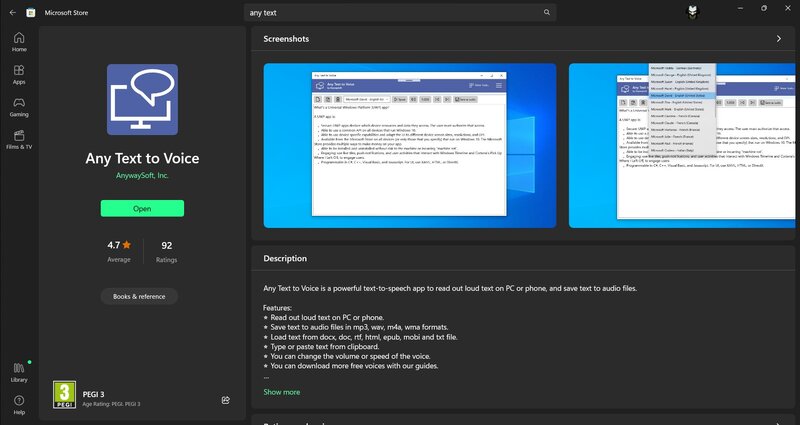Click the 'Any Text to Voice' title
The width and height of the screenshot is (800, 425).
click(x=142, y=158)
